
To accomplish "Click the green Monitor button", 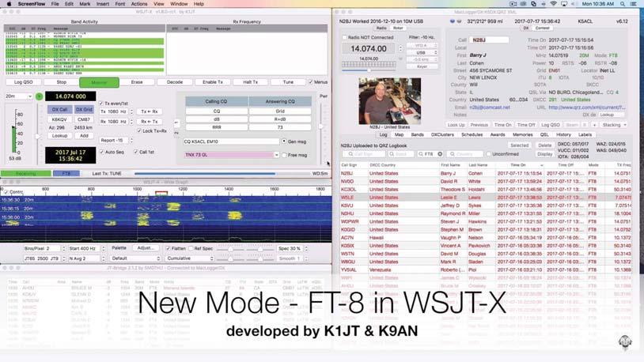I will click(99, 82).
